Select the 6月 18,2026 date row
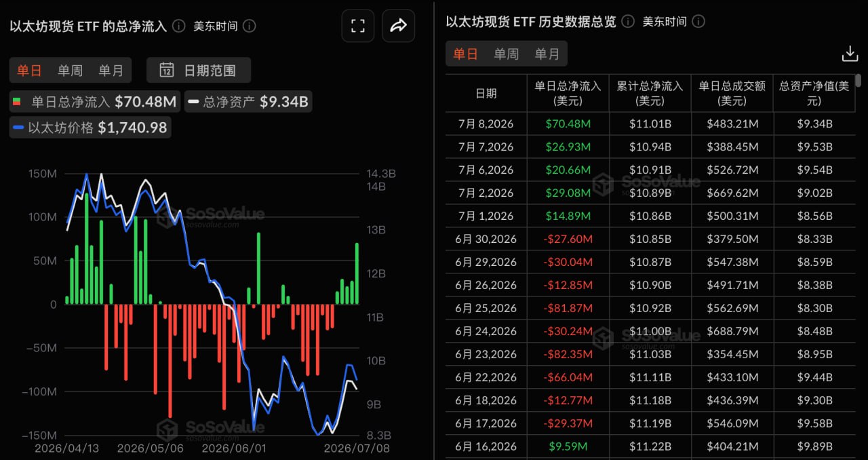868x460 pixels. click(486, 400)
